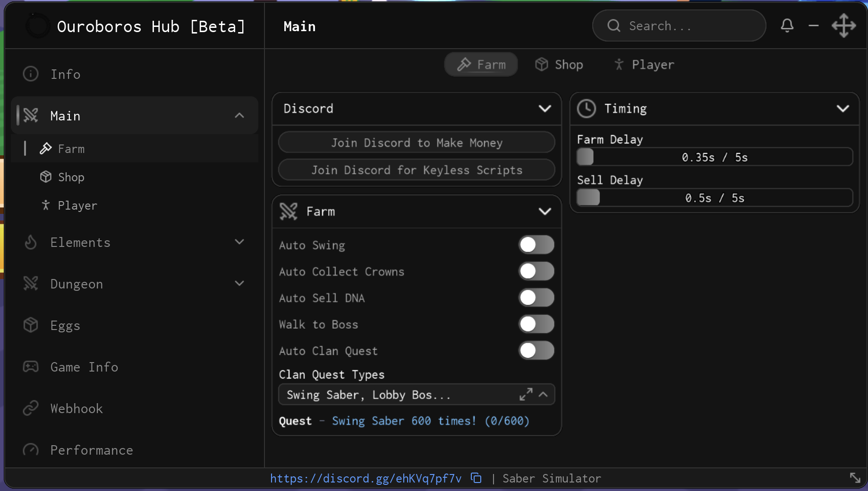Screen dimensions: 868x491
Task: Click the box icon beside Eggs
Action: (31, 325)
